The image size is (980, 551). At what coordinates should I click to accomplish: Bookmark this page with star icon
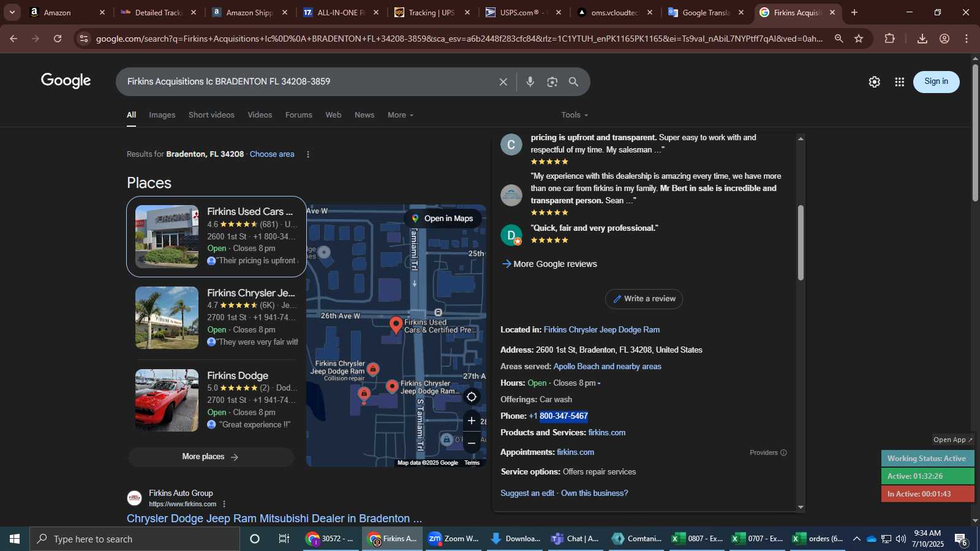(859, 39)
